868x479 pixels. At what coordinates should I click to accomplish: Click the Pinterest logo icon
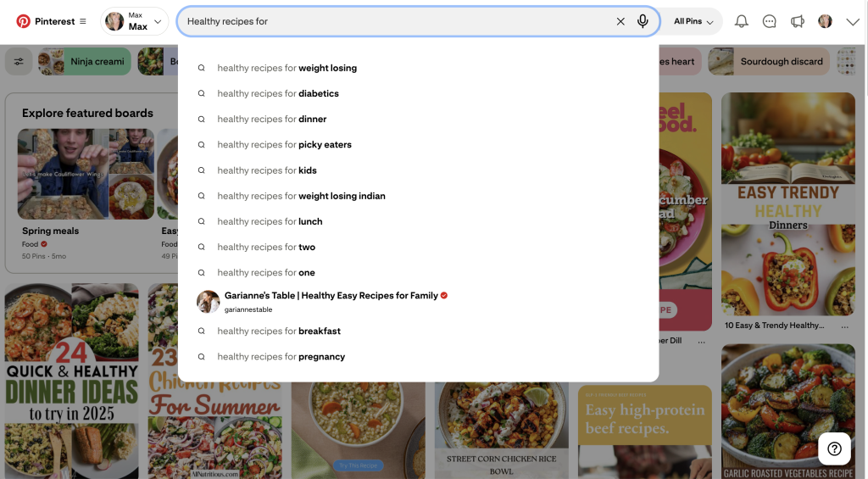23,21
